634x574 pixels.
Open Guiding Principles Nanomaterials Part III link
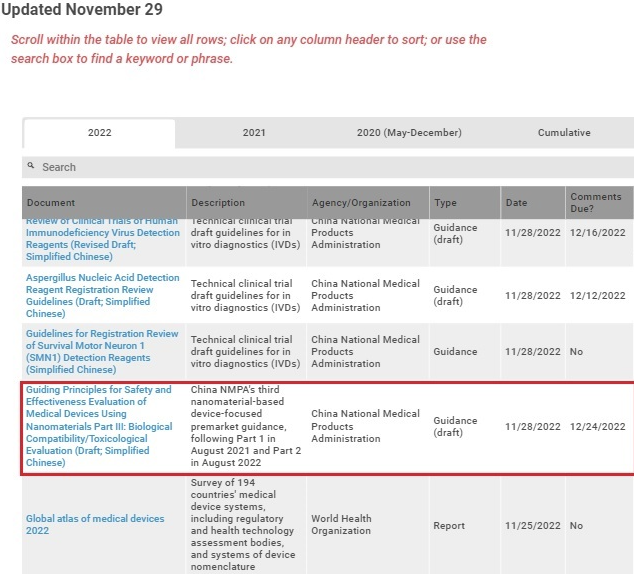click(x=99, y=426)
